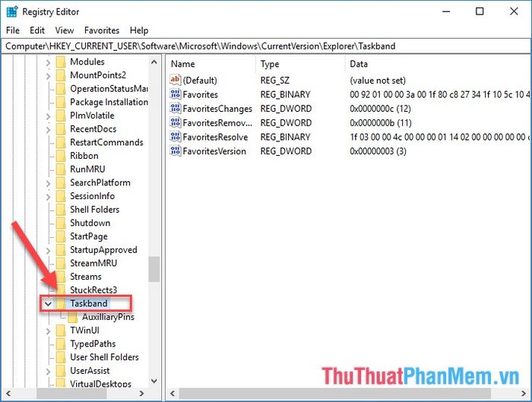Click the FavoritesRemovedChanges value icon
The height and width of the screenshot is (402, 532).
[x=175, y=123]
